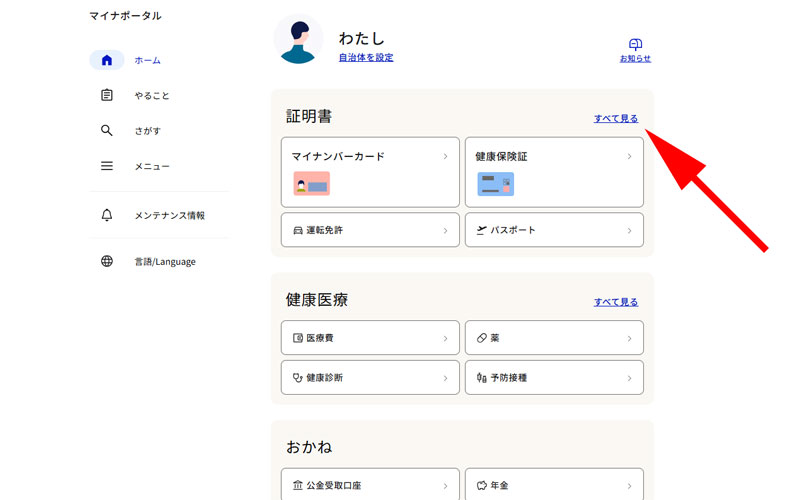Viewport: 800px width, 500px height.
Task: Open やること in the sidebar
Action: click(x=152, y=95)
